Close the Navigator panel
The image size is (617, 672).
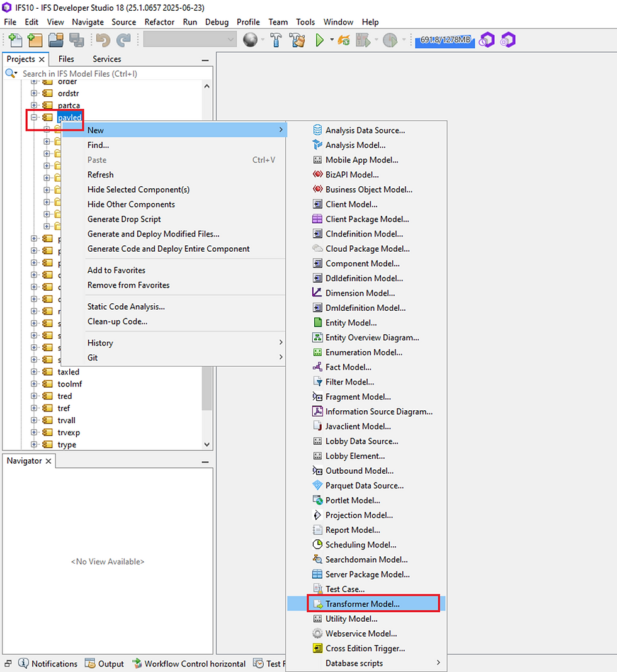click(48, 461)
